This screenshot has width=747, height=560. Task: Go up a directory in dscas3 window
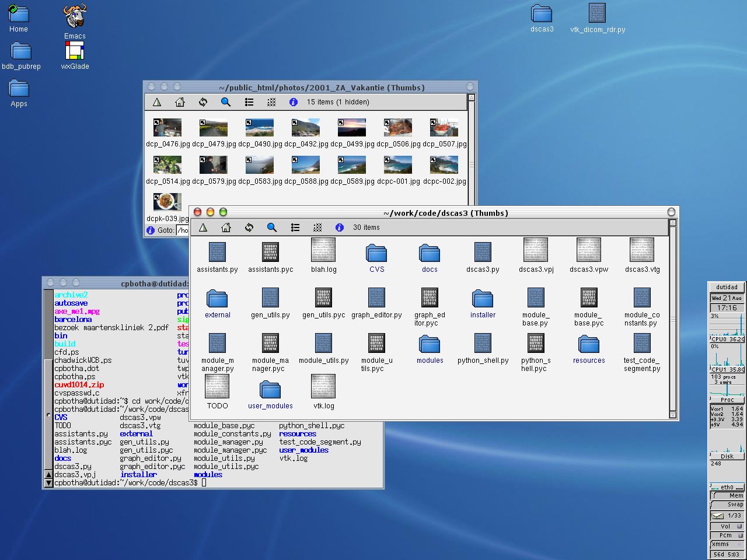click(203, 228)
